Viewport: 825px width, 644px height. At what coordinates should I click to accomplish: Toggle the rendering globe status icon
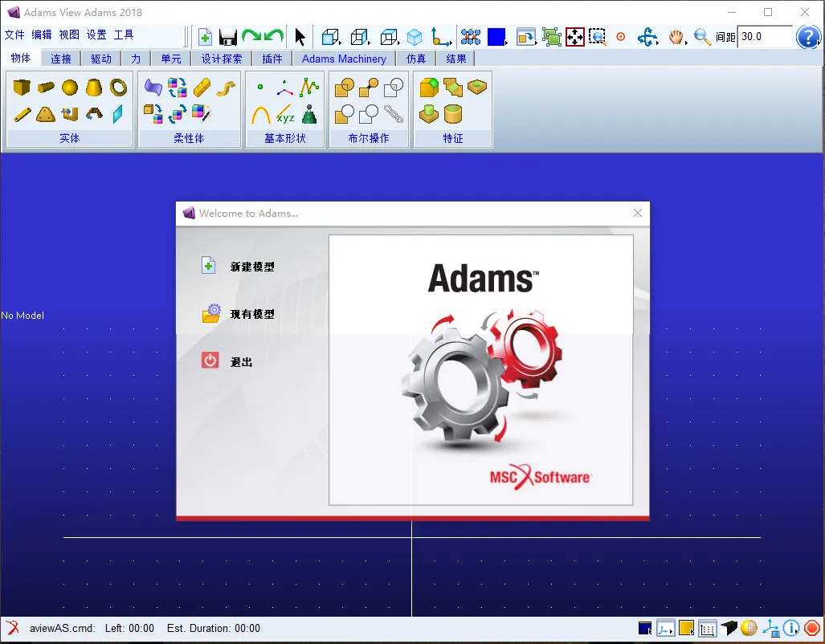[749, 628]
